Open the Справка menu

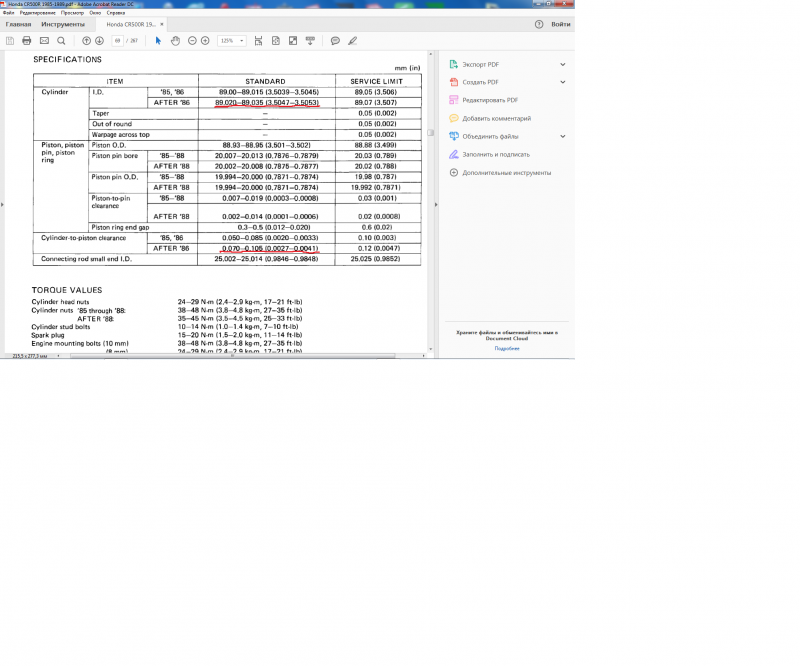[x=116, y=13]
